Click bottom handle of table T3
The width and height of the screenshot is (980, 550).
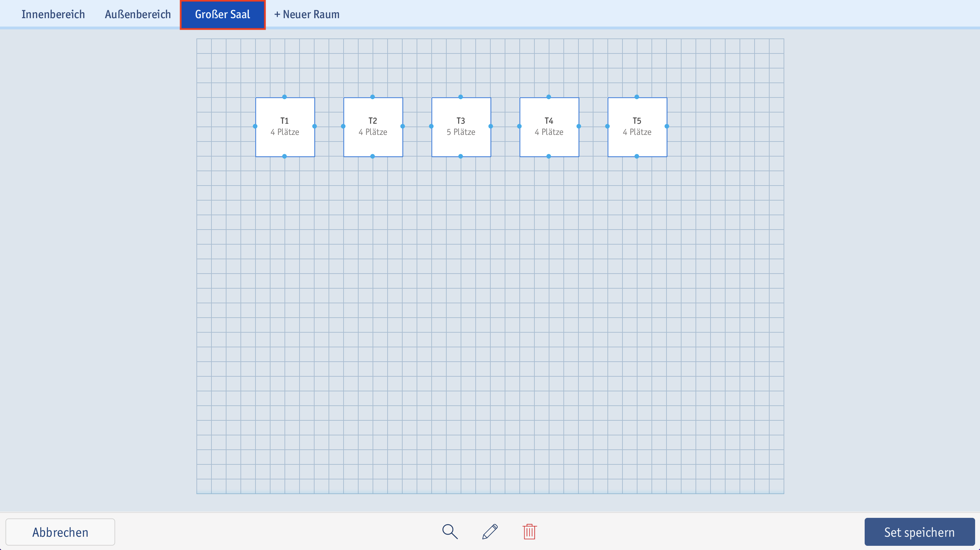(x=461, y=156)
